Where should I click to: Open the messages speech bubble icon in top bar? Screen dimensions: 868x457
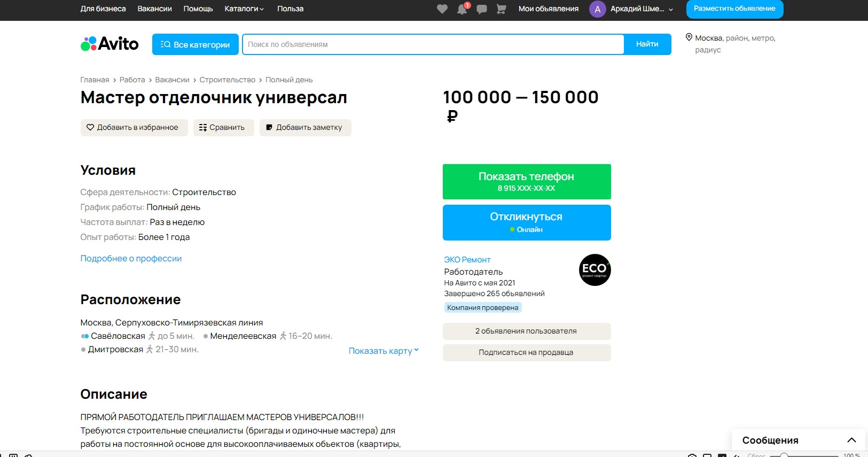(x=482, y=9)
